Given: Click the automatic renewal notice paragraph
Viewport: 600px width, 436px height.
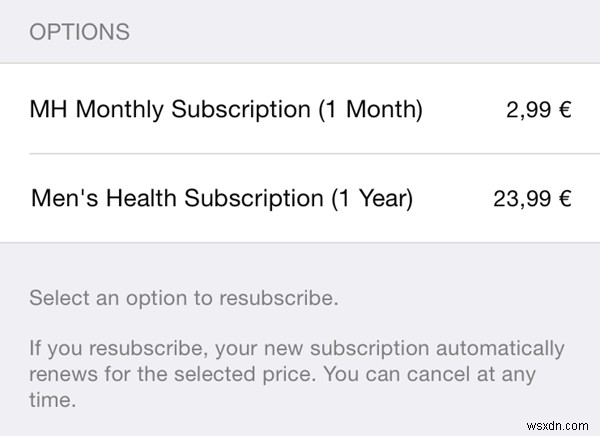Looking at the screenshot, I should click(x=297, y=374).
